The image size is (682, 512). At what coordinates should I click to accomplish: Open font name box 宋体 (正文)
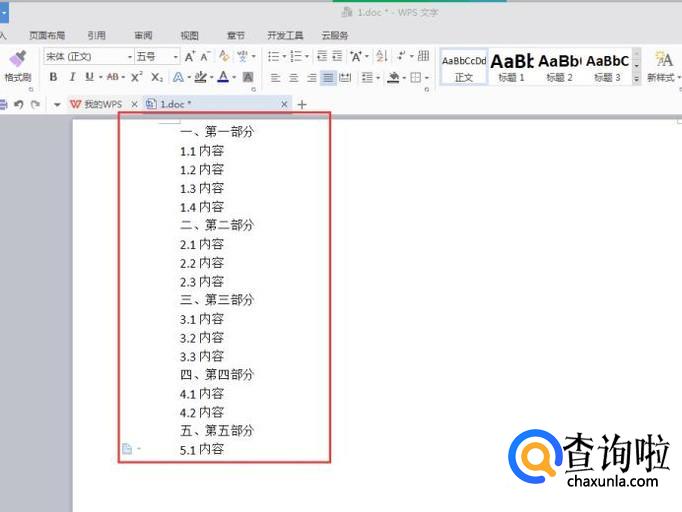88,57
